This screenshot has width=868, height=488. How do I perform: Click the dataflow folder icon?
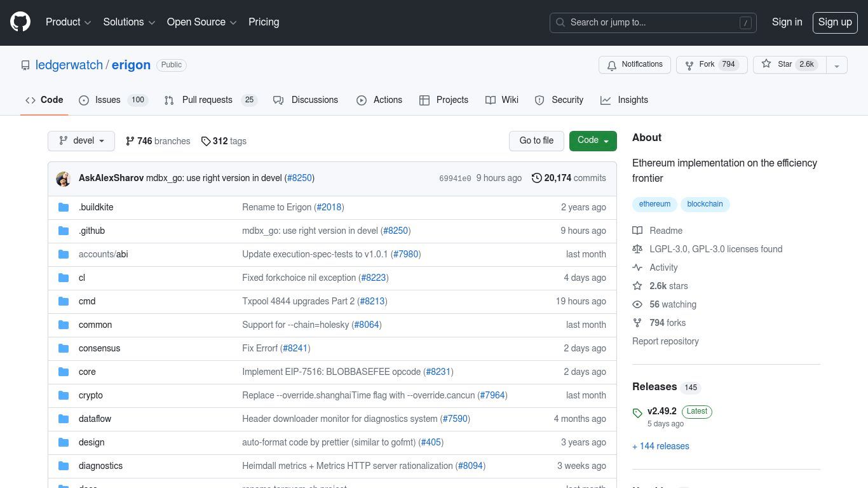coord(64,419)
